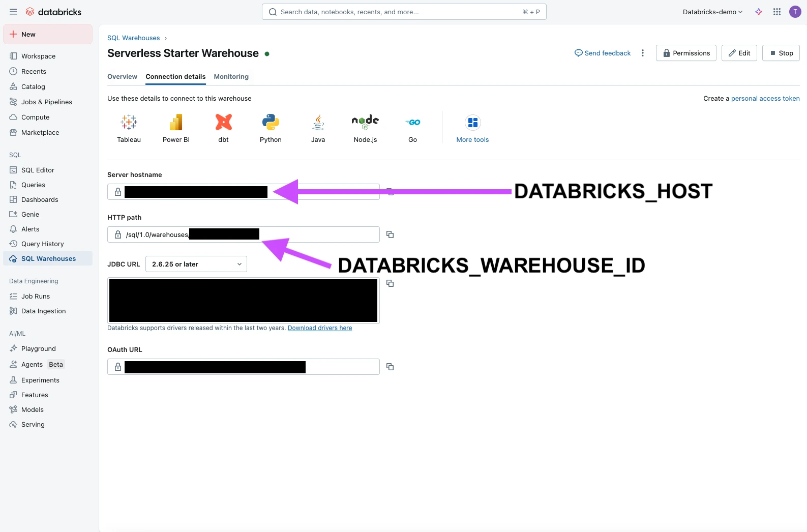Image resolution: width=807 pixels, height=532 pixels.
Task: Collapse sidebar with the hamburger menu
Action: click(13, 12)
